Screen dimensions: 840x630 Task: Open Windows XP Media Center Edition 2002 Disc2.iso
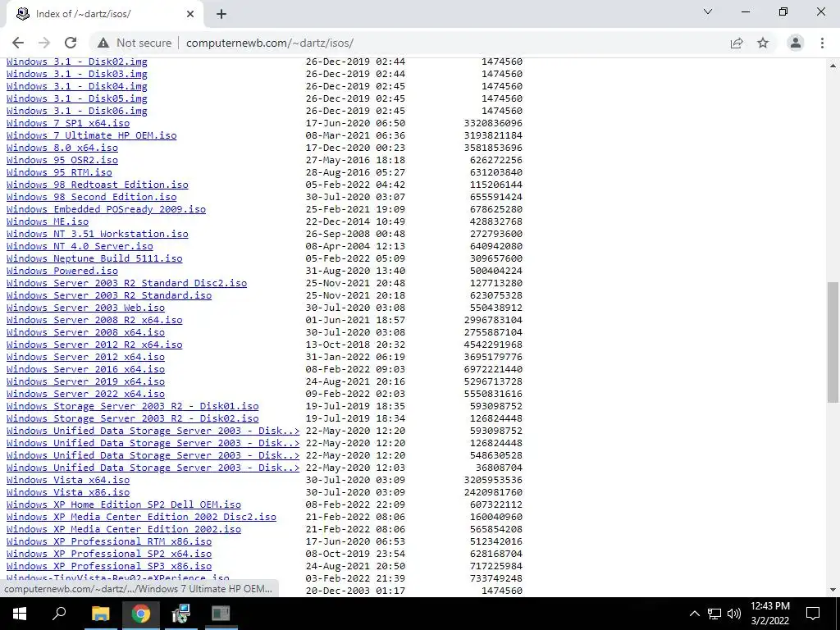pos(141,518)
